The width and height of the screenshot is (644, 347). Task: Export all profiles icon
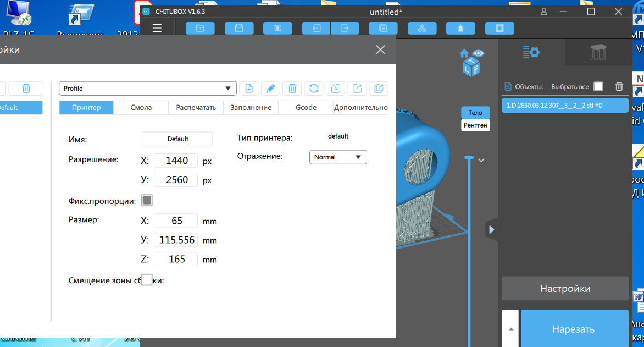coord(379,89)
